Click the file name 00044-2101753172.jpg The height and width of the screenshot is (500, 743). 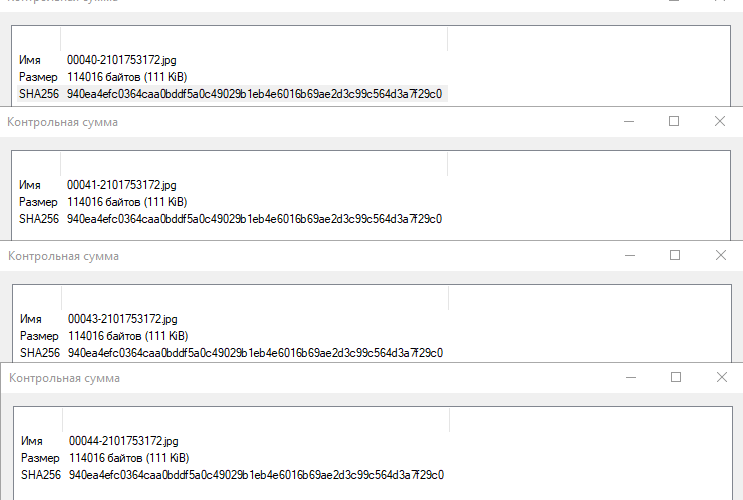point(123,441)
